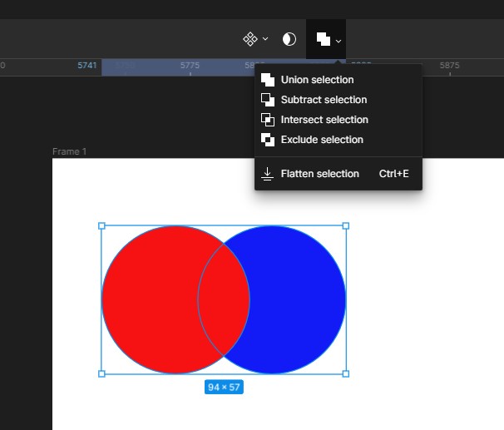
Task: Click the Create component icon
Action: [250, 39]
